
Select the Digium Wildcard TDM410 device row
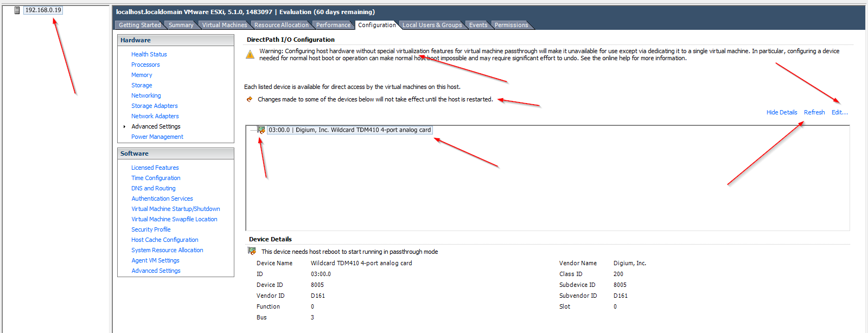point(349,130)
